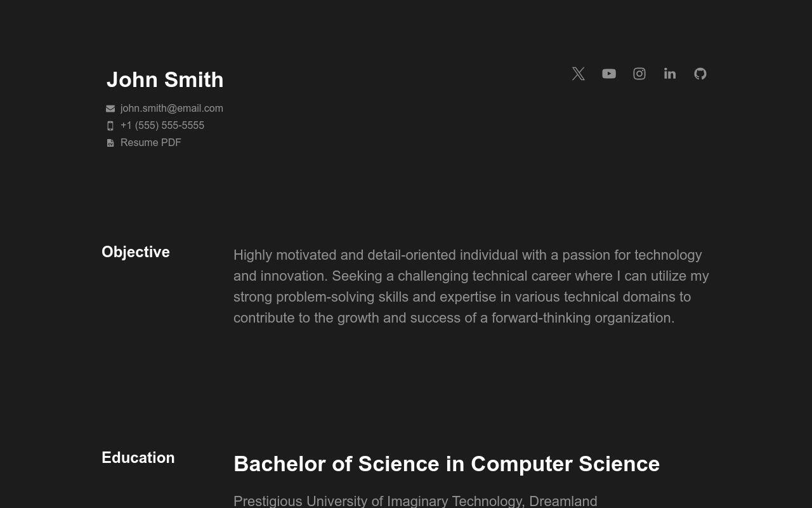This screenshot has height=508, width=812.
Task: Click the envelope icon beside the email
Action: coord(110,109)
